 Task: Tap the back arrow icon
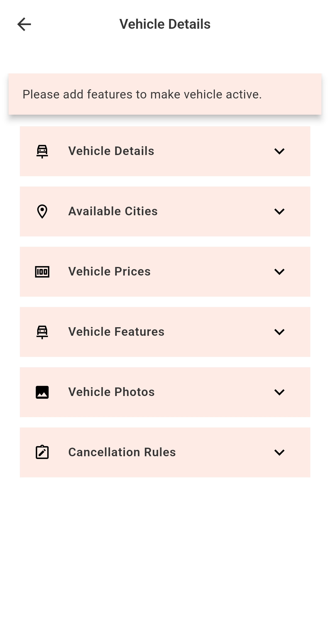[x=24, y=24]
